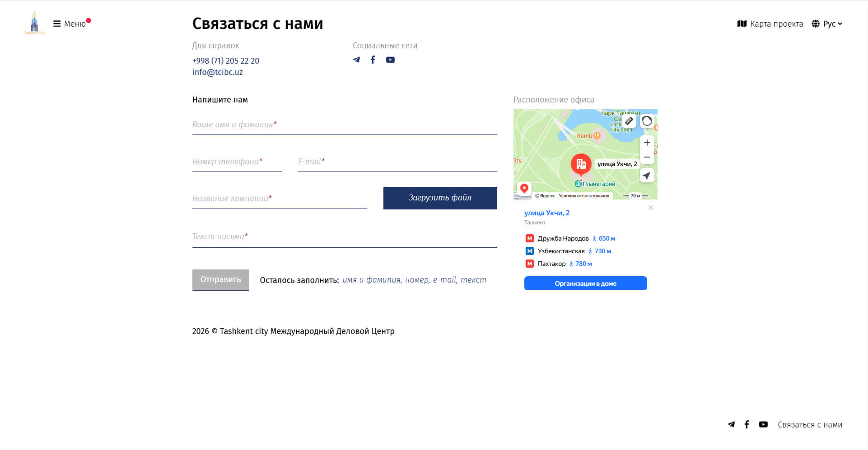Click the map geolocation arrow button
Viewport: 868px width, 450px height.
pos(647,176)
